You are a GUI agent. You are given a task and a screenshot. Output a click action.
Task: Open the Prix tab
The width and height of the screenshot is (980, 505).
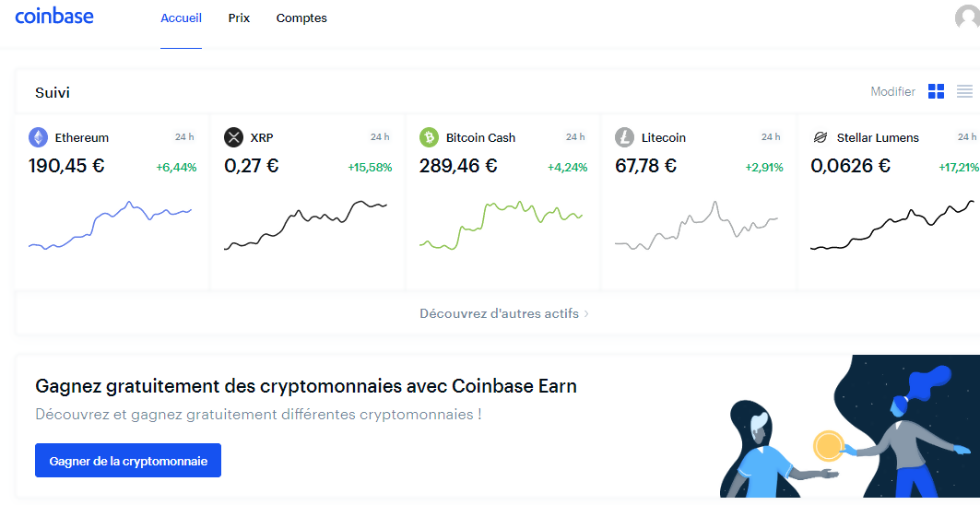pos(239,18)
